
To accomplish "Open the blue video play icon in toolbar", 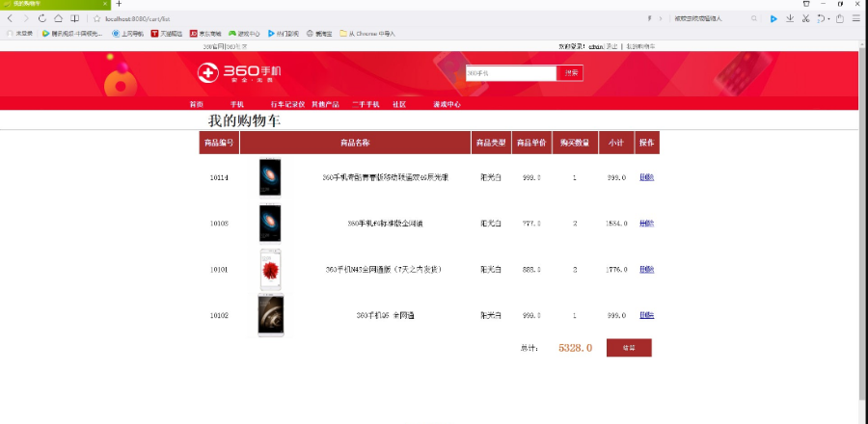I will tap(773, 19).
